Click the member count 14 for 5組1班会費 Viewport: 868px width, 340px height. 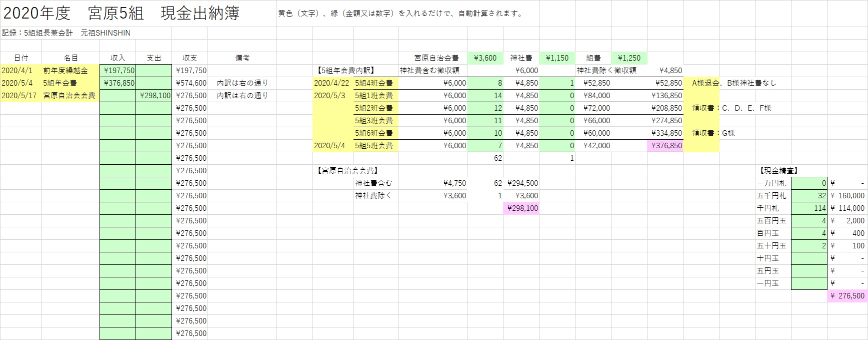(485, 96)
